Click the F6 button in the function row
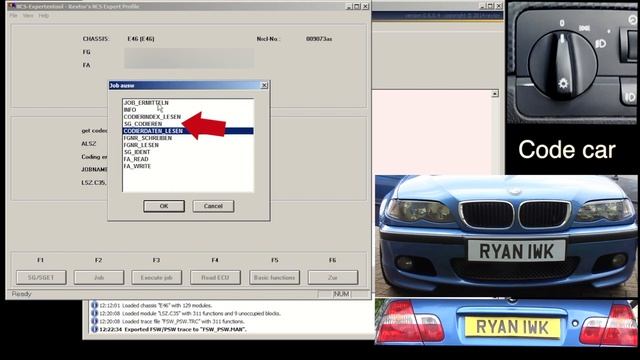The height and width of the screenshot is (360, 640). (333, 278)
